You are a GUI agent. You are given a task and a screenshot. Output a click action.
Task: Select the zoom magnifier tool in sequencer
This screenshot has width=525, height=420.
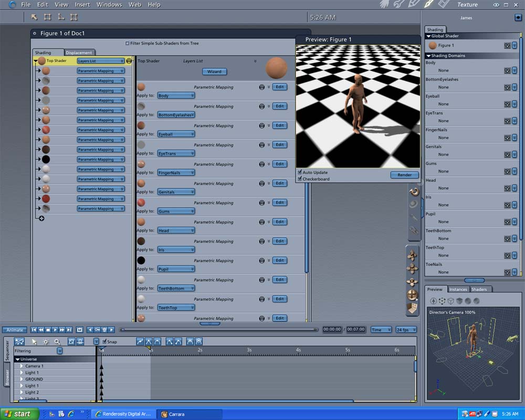(x=57, y=342)
